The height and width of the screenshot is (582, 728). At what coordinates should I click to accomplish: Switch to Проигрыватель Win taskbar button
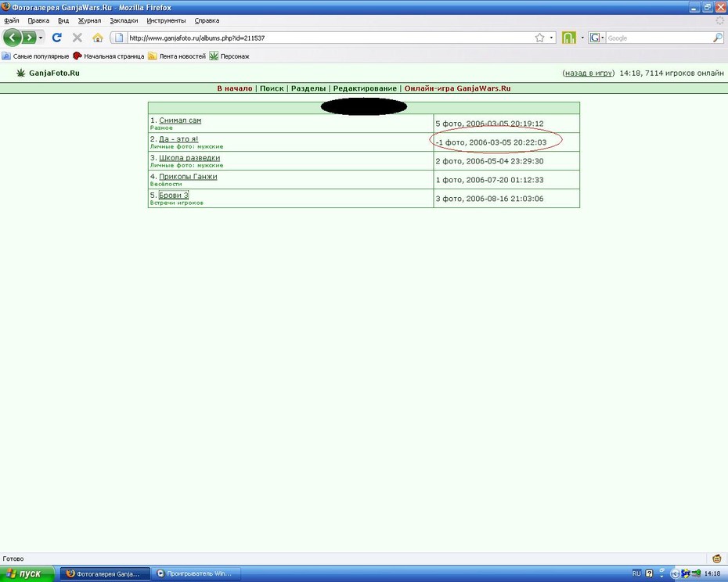(197, 573)
